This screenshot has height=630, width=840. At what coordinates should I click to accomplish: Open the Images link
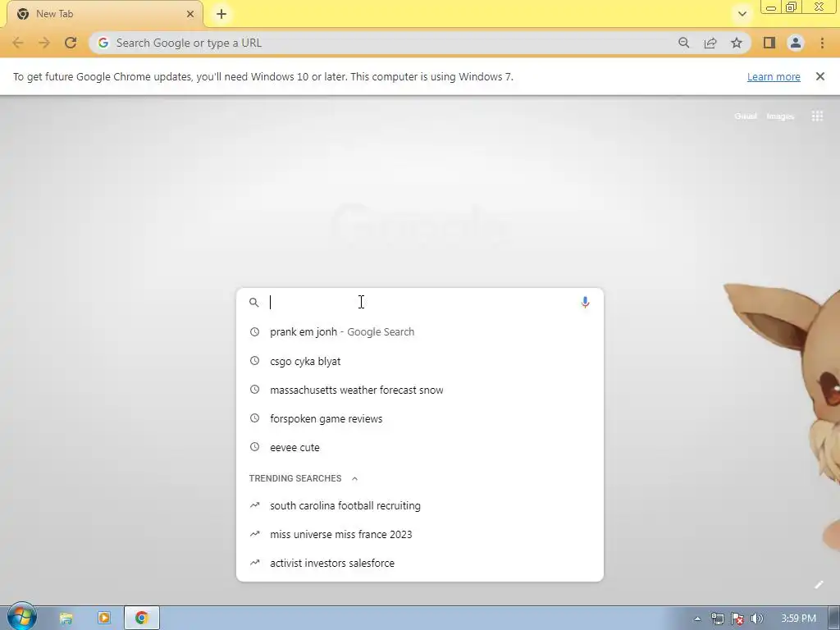tap(780, 116)
